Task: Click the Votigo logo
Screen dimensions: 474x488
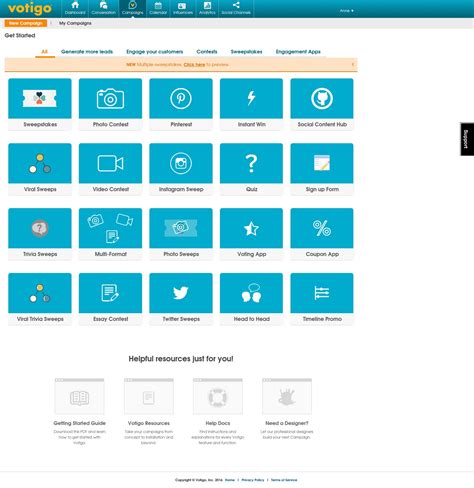Action: (x=30, y=8)
